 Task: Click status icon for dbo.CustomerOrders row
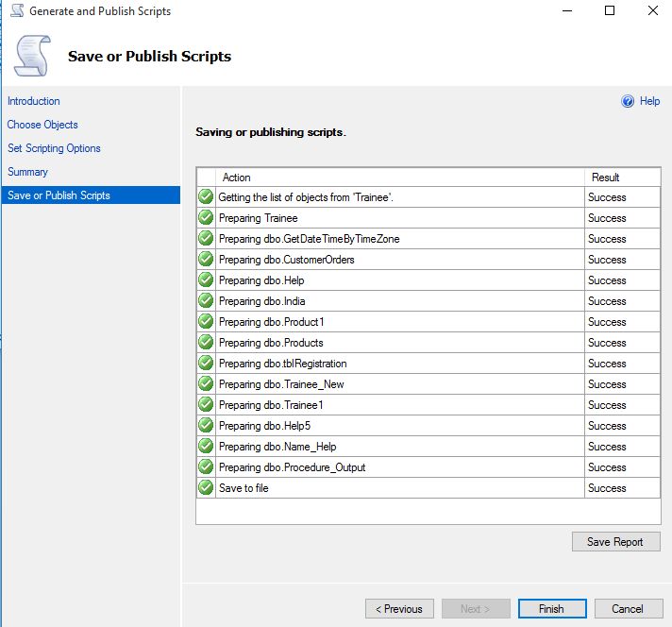206,260
